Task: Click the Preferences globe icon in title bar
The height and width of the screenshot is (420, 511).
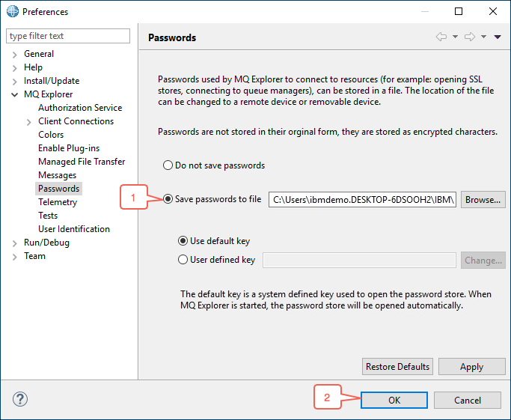Action: tap(13, 11)
